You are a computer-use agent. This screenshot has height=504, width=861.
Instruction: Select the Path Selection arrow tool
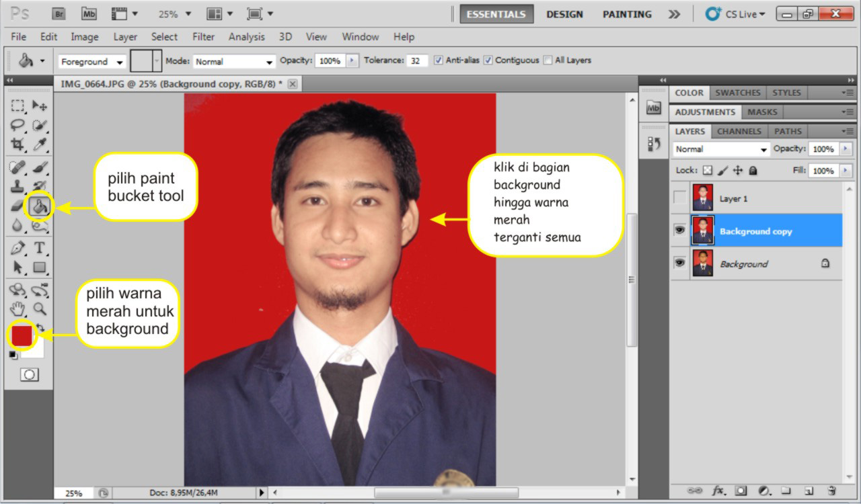pos(18,267)
